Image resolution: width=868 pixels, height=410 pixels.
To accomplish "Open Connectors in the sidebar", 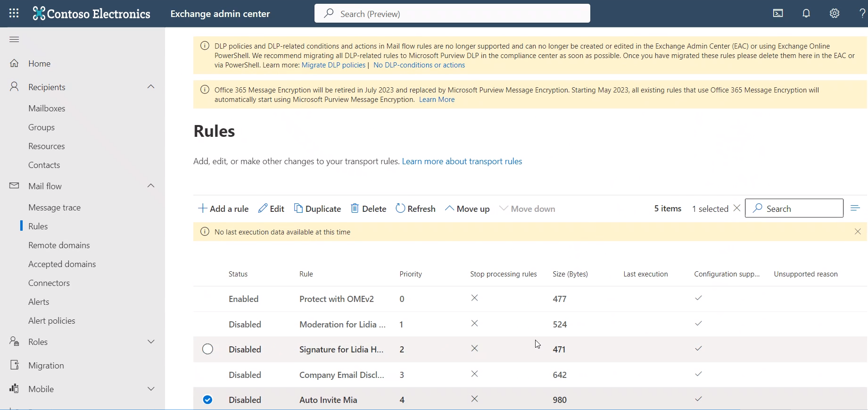I will [x=49, y=283].
